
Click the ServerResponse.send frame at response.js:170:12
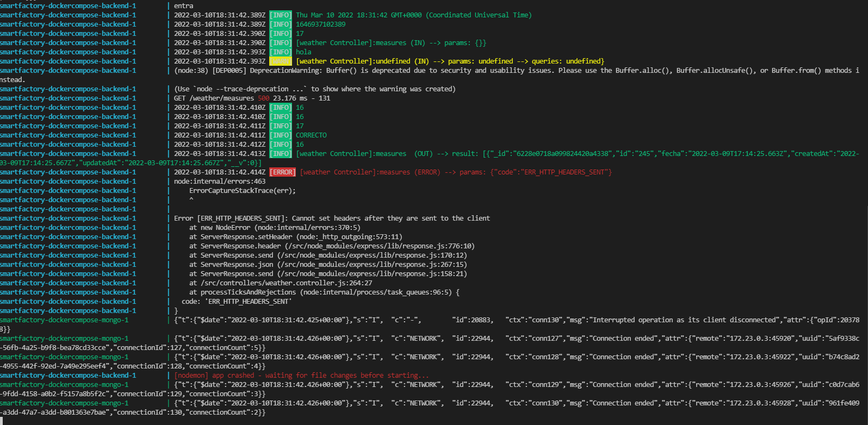[x=328, y=255]
